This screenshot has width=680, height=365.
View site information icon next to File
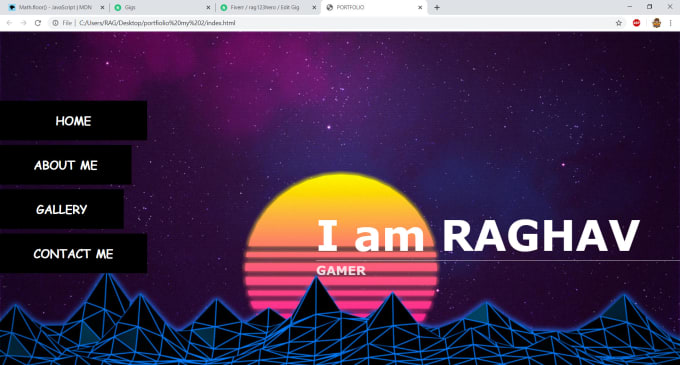(55, 23)
